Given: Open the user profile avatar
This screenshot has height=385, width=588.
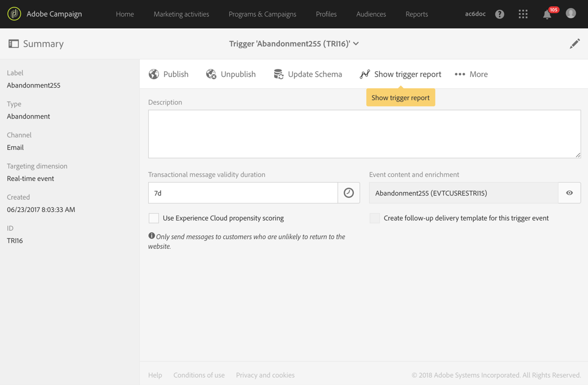Looking at the screenshot, I should [570, 14].
